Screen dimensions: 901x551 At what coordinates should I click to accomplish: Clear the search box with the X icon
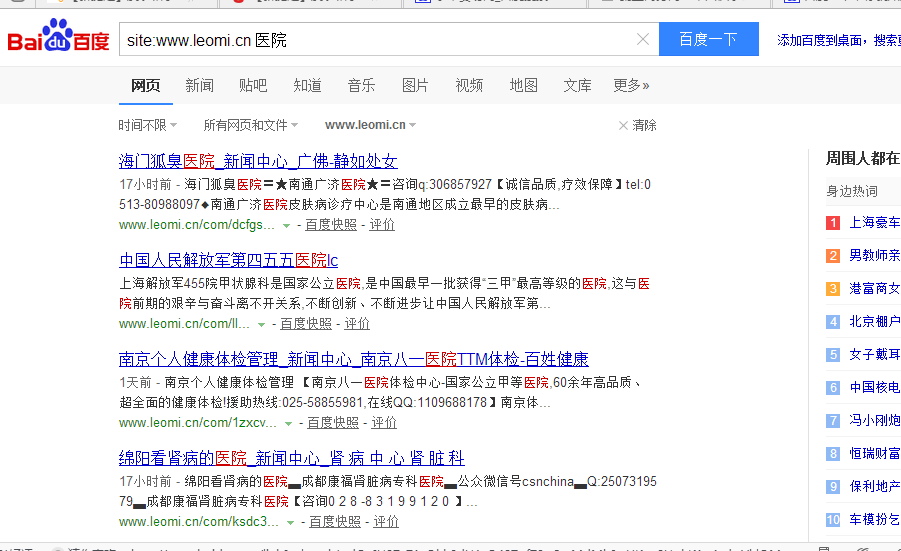point(643,39)
